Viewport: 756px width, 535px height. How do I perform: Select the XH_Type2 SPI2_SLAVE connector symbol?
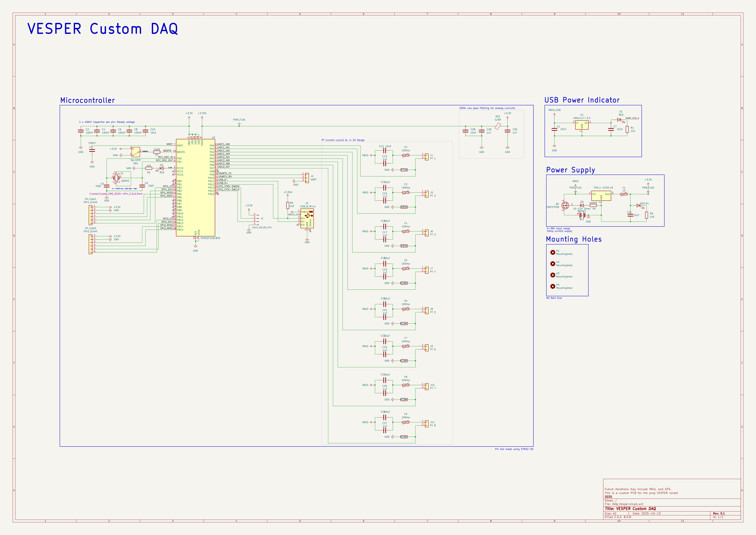point(91,244)
